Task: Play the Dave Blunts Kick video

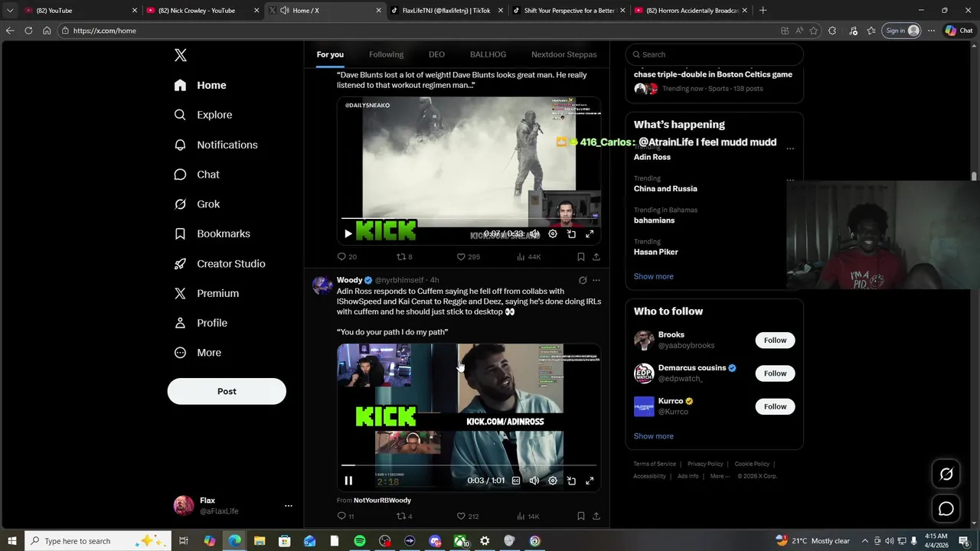Action: pos(348,234)
